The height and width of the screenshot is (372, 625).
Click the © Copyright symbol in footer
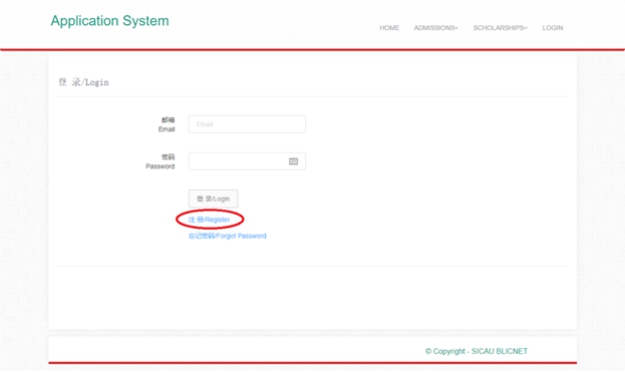point(428,351)
